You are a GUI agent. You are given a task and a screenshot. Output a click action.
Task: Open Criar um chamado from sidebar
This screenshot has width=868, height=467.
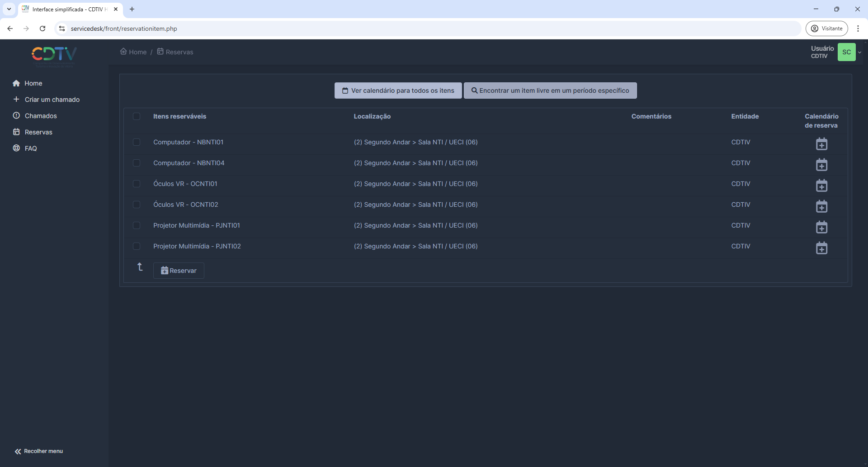click(52, 100)
